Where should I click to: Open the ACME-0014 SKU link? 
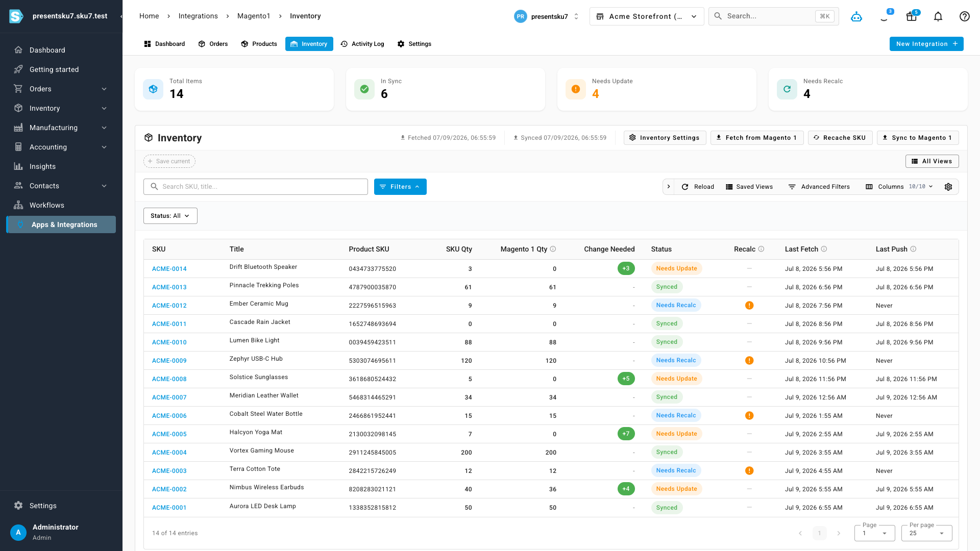[x=169, y=269]
